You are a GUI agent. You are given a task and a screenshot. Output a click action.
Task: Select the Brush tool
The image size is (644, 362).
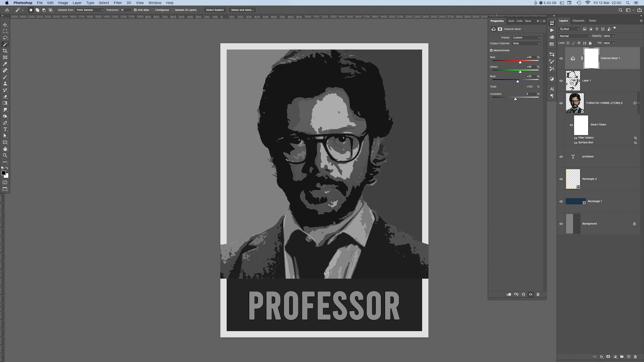pyautogui.click(x=5, y=77)
